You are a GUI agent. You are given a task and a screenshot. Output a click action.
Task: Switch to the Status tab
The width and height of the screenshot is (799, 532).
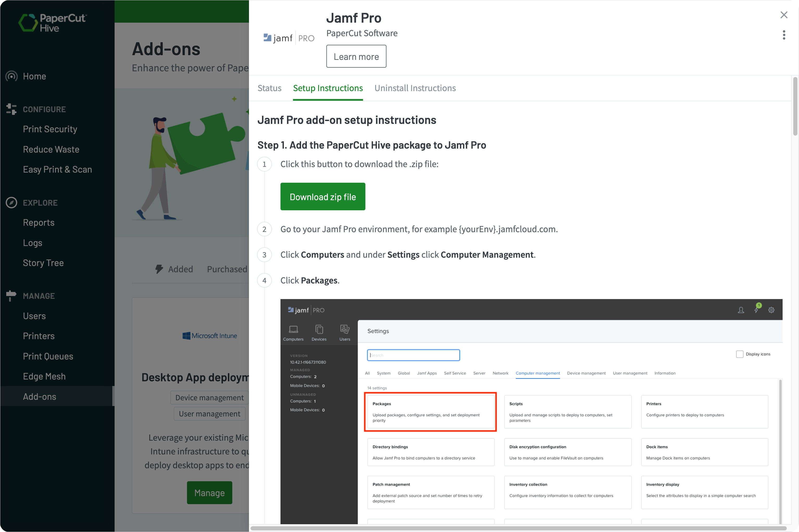(269, 88)
